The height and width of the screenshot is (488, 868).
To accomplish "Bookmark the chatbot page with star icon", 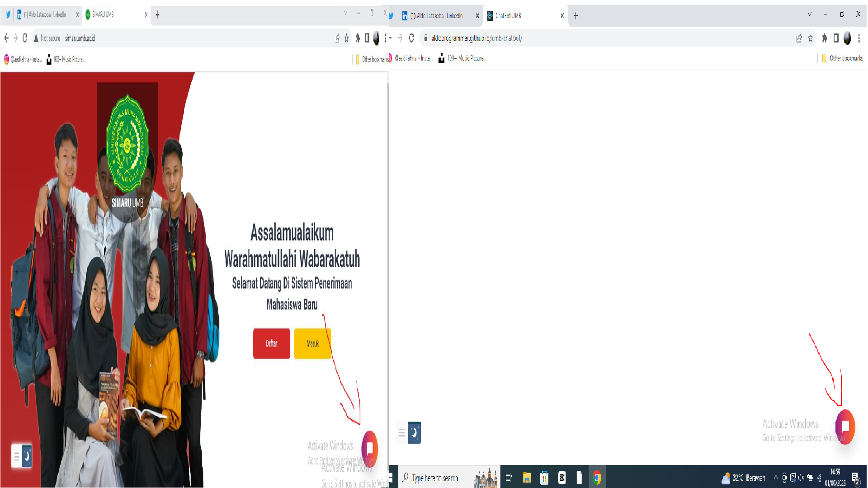I will (x=810, y=38).
